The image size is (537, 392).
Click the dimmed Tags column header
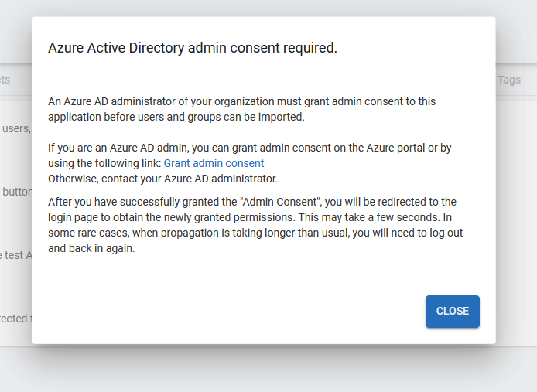(x=509, y=80)
